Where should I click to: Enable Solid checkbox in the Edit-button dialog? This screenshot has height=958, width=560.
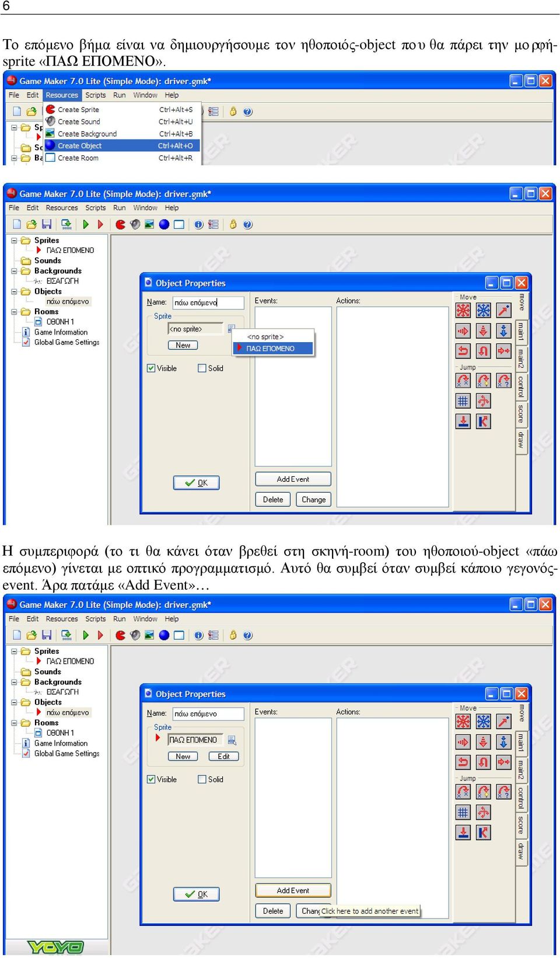pos(202,779)
